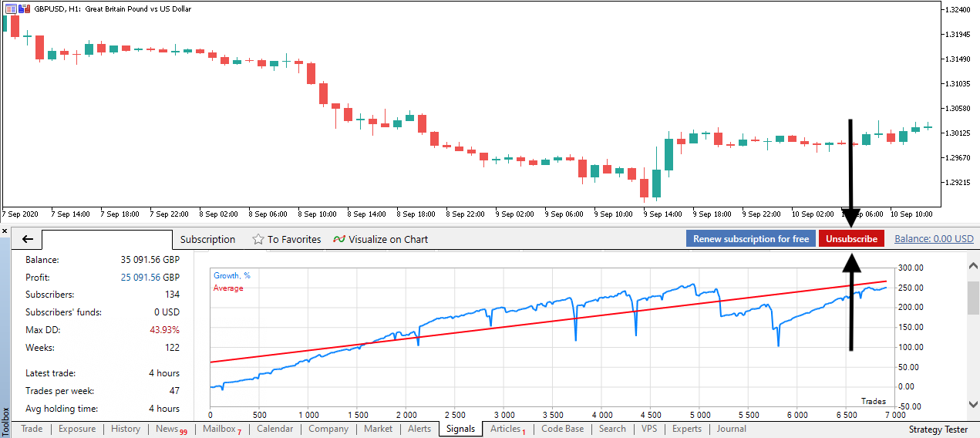980x438 pixels.
Task: Open the Code Base tab
Action: [x=562, y=429]
